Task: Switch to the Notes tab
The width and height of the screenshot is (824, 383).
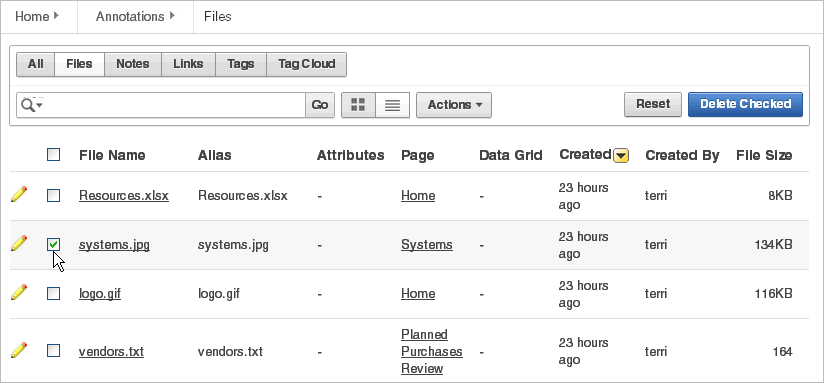Action: (132, 64)
